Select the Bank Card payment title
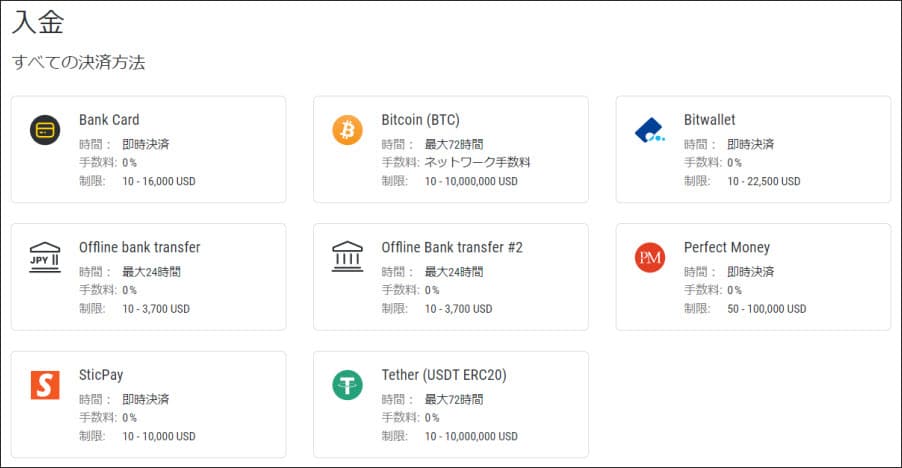 [x=109, y=120]
